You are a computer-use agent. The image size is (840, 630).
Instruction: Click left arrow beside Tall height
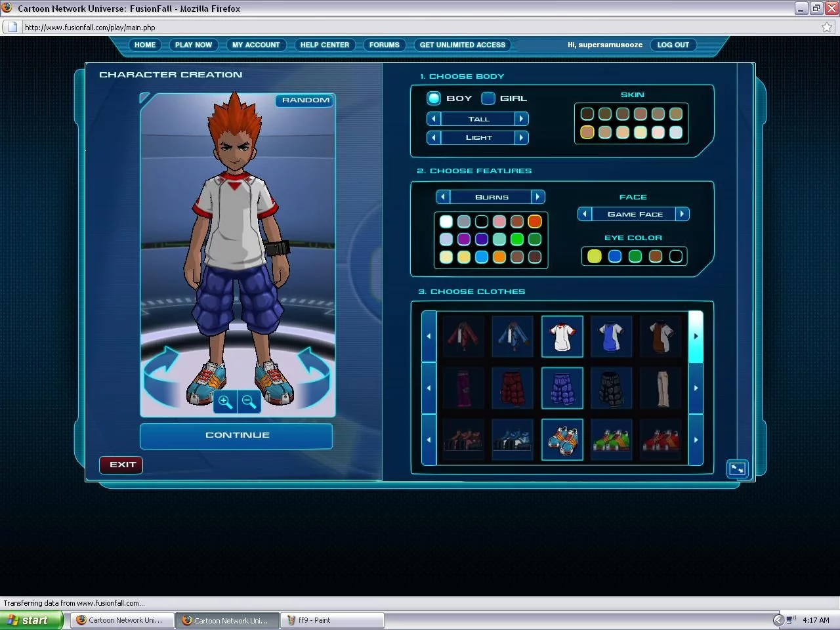(433, 119)
